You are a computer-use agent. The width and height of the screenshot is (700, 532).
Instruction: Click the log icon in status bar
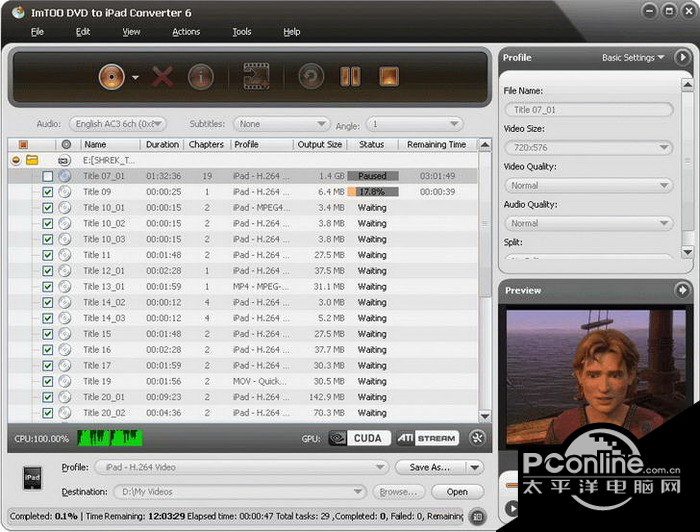pos(478,517)
